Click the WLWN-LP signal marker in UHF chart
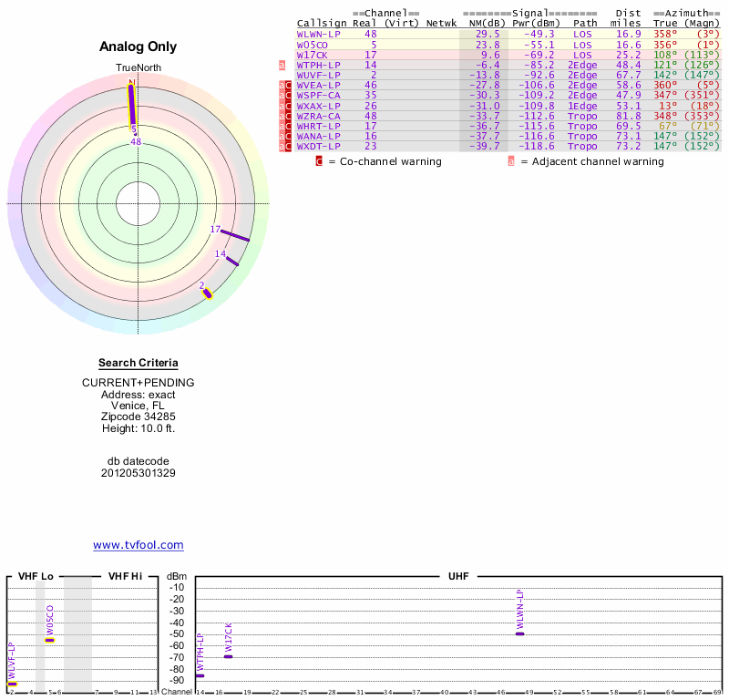Viewport: 729px width, 700px height. pos(520,634)
